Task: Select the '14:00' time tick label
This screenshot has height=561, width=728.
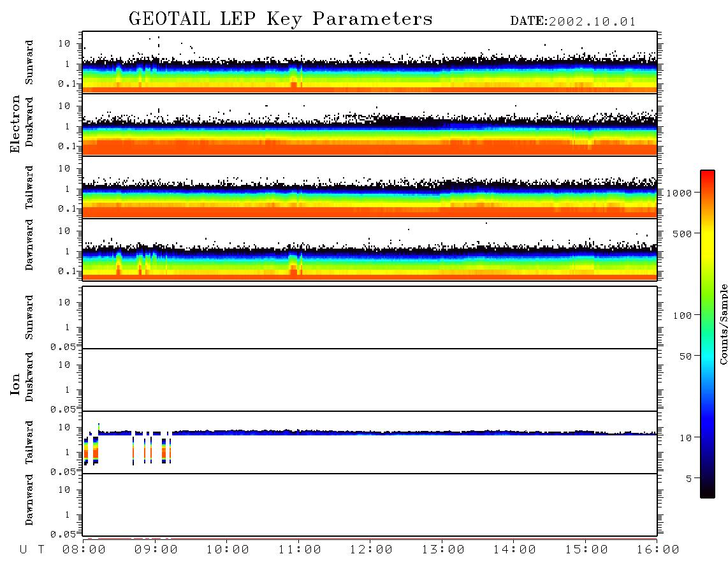Action: [514, 550]
